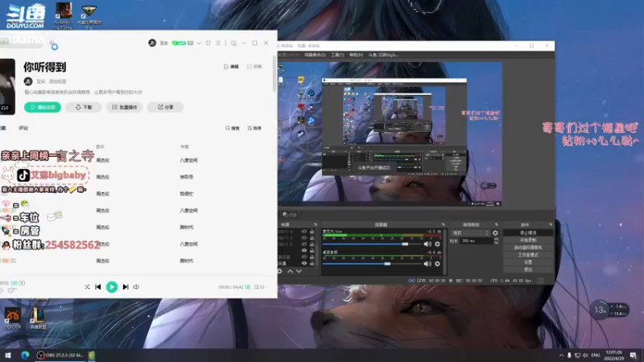The image size is (644, 362).
Task: Toggle visibility eye of top OBS source row
Action: pos(304,232)
